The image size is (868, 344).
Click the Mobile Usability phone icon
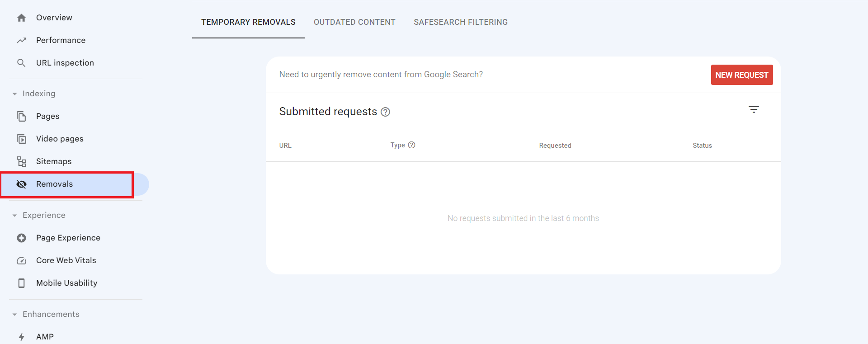click(x=21, y=283)
